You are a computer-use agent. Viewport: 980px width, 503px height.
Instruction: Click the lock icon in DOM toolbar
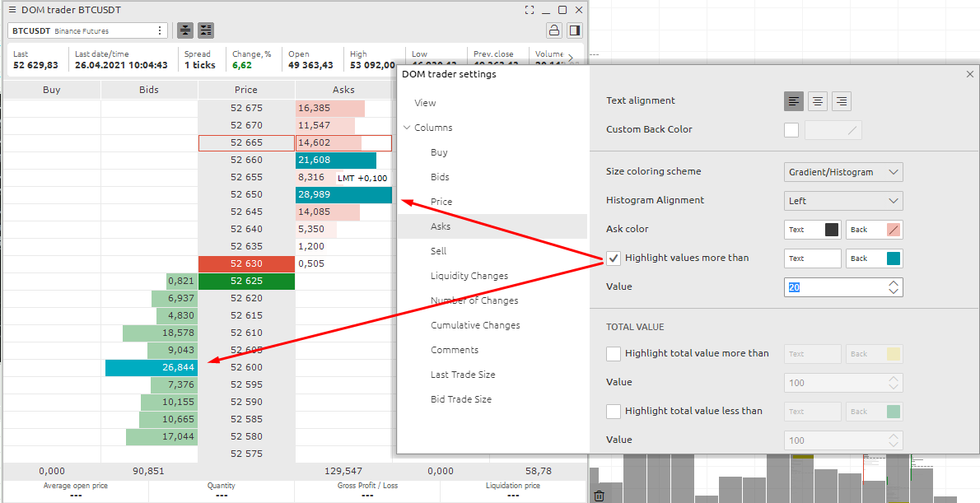pyautogui.click(x=554, y=30)
